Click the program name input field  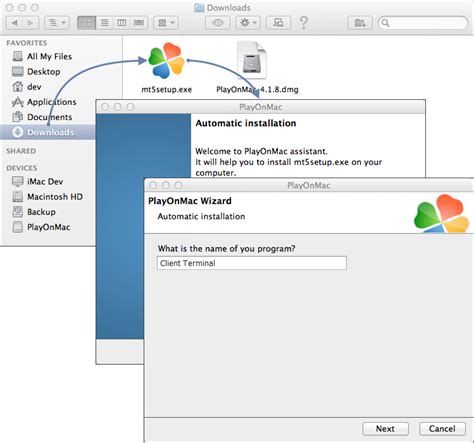[x=252, y=263]
